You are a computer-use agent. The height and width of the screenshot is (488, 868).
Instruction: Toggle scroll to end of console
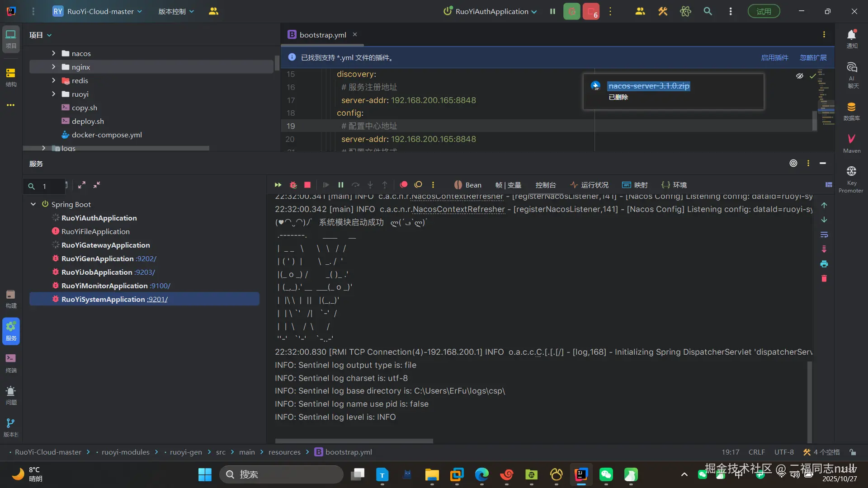(x=824, y=249)
